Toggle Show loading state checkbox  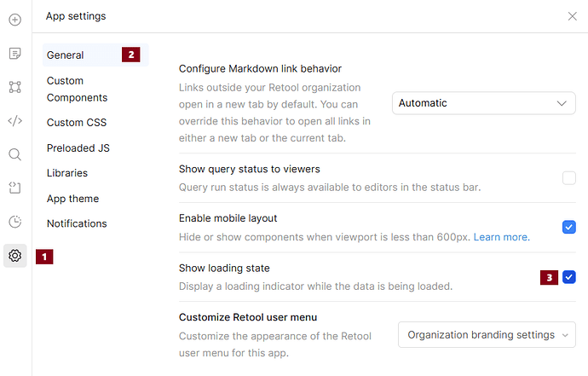point(569,277)
